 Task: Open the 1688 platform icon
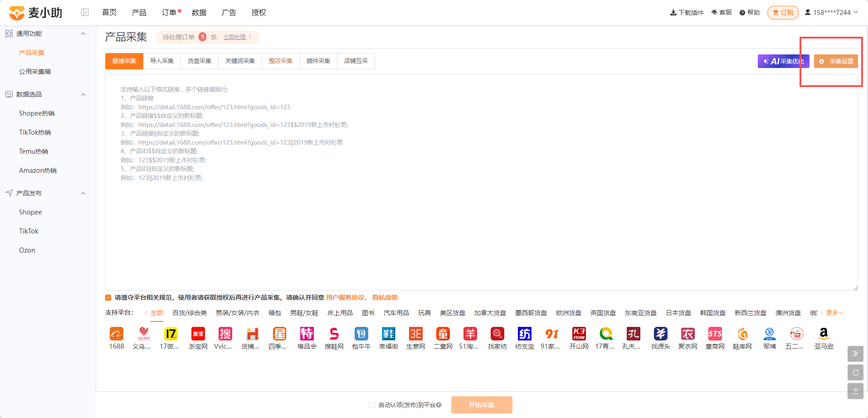[x=117, y=334]
